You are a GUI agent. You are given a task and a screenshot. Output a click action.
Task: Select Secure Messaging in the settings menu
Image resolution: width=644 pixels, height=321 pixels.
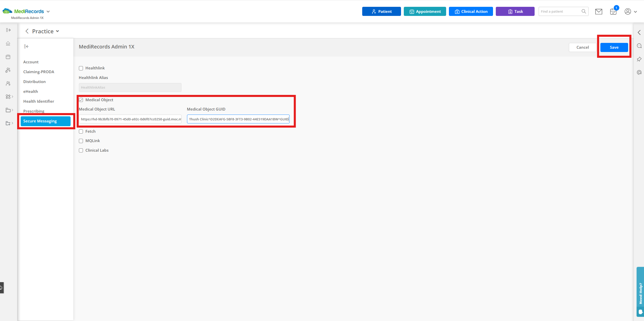click(x=46, y=121)
